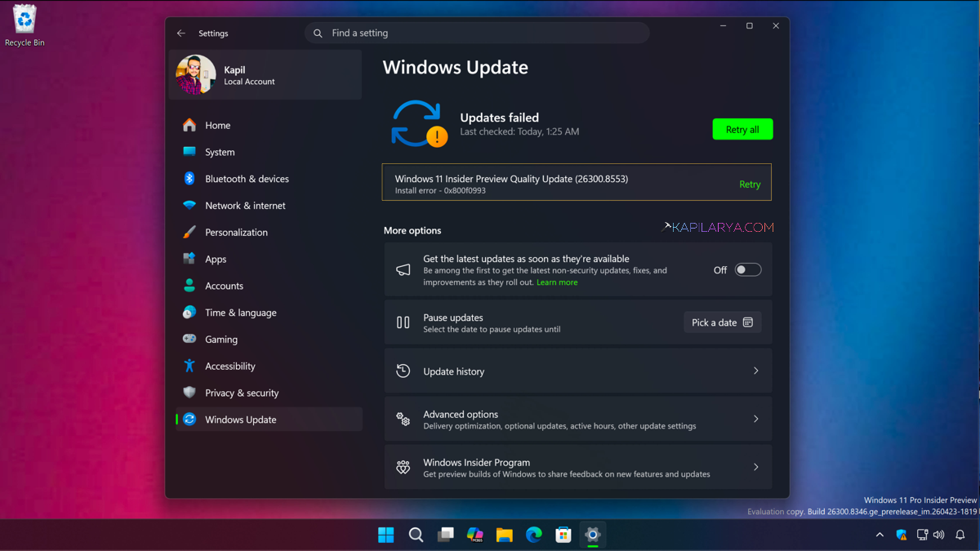Screen dimensions: 980x551
Task: Click error code text 0x800f0993
Action: pyautogui.click(x=465, y=190)
